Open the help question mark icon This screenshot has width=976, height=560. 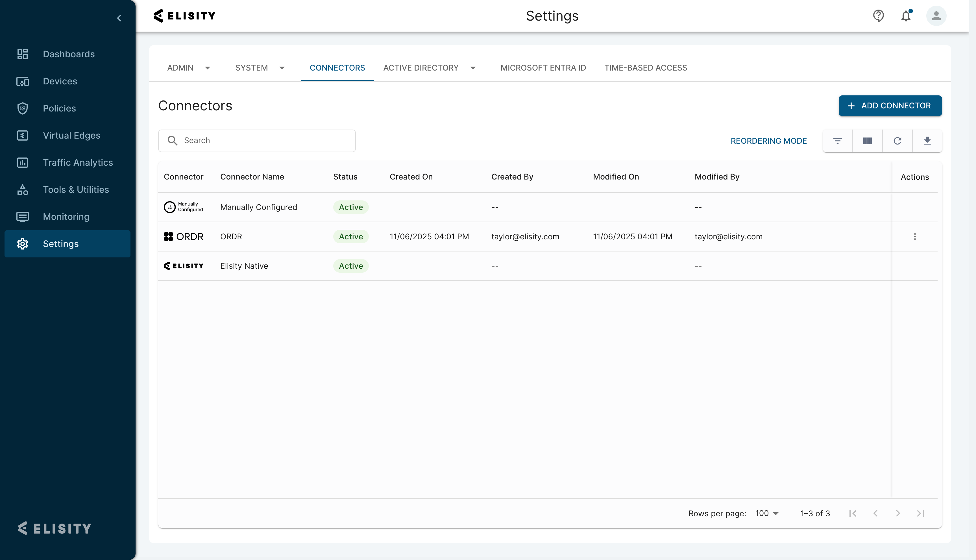(878, 16)
